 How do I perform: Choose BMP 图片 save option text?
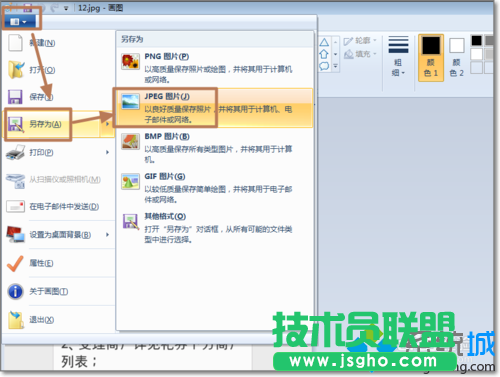click(x=167, y=136)
